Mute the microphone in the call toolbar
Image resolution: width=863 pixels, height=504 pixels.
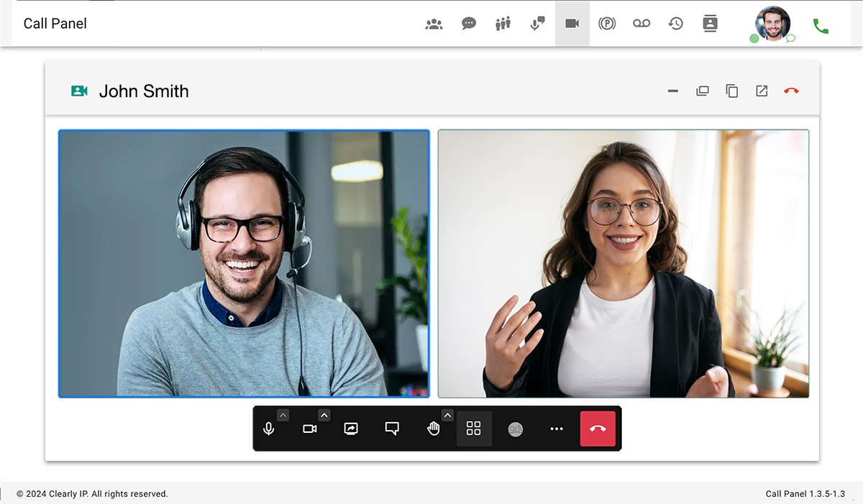pyautogui.click(x=268, y=429)
